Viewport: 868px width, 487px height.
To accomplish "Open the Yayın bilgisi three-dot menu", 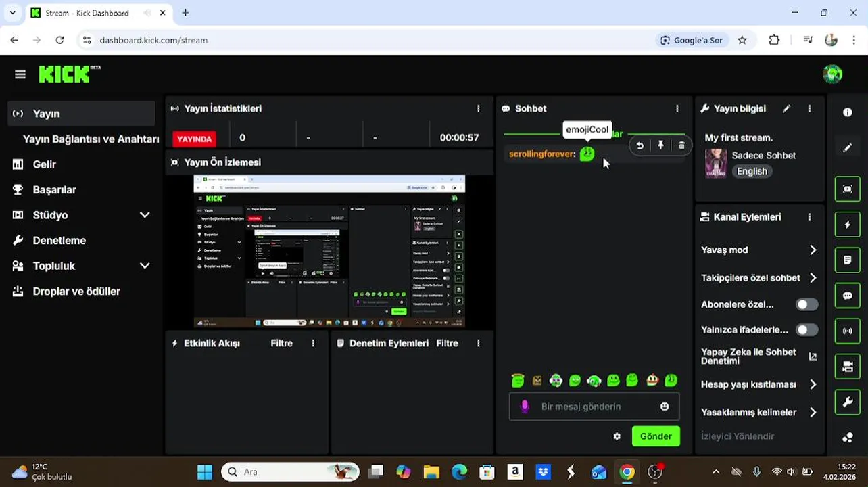I will point(809,108).
